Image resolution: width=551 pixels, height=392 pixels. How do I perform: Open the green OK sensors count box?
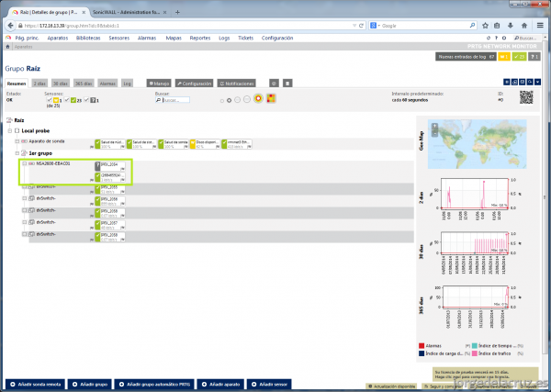coord(519,57)
